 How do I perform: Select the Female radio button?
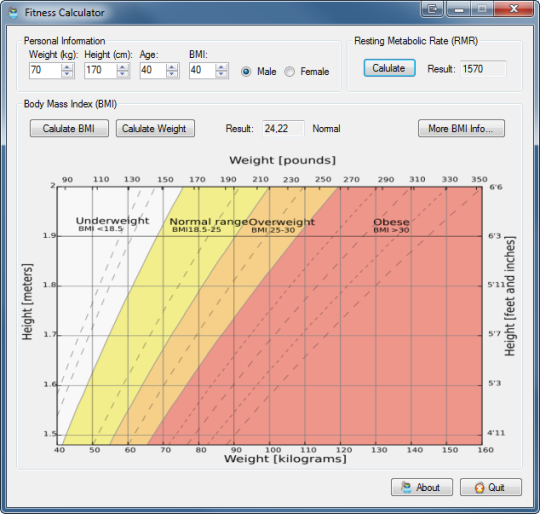click(x=289, y=72)
